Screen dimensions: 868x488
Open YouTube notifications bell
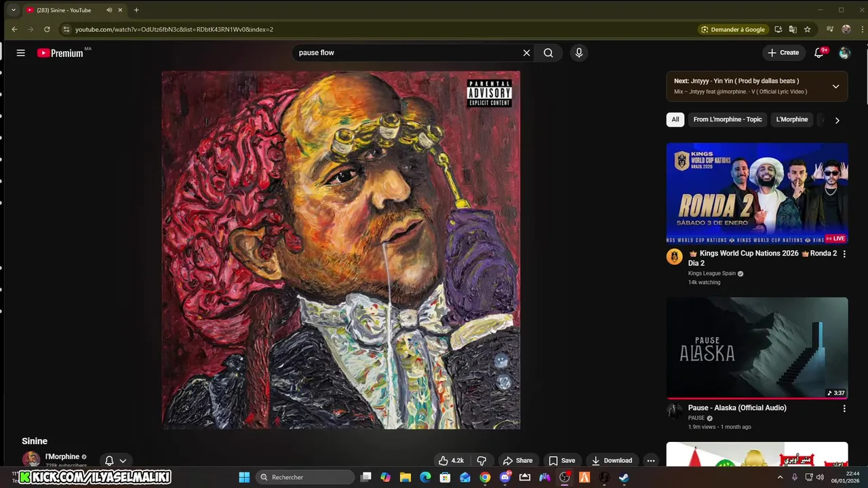point(819,53)
